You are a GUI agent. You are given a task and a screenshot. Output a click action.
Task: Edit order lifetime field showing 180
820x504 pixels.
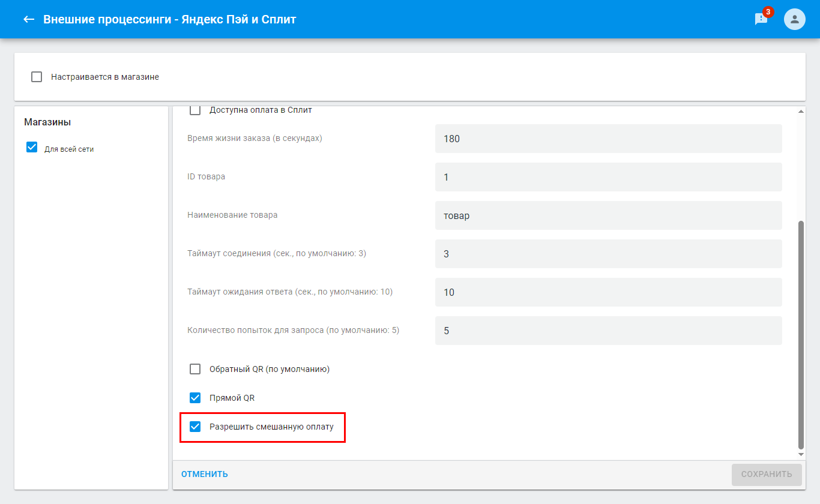tap(609, 139)
